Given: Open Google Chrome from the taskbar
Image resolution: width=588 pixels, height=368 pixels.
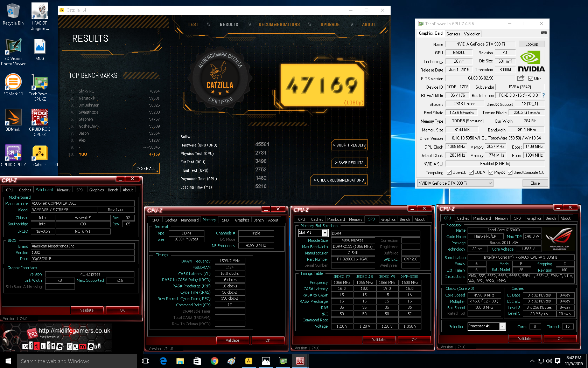Looking at the screenshot, I should coord(215,361).
